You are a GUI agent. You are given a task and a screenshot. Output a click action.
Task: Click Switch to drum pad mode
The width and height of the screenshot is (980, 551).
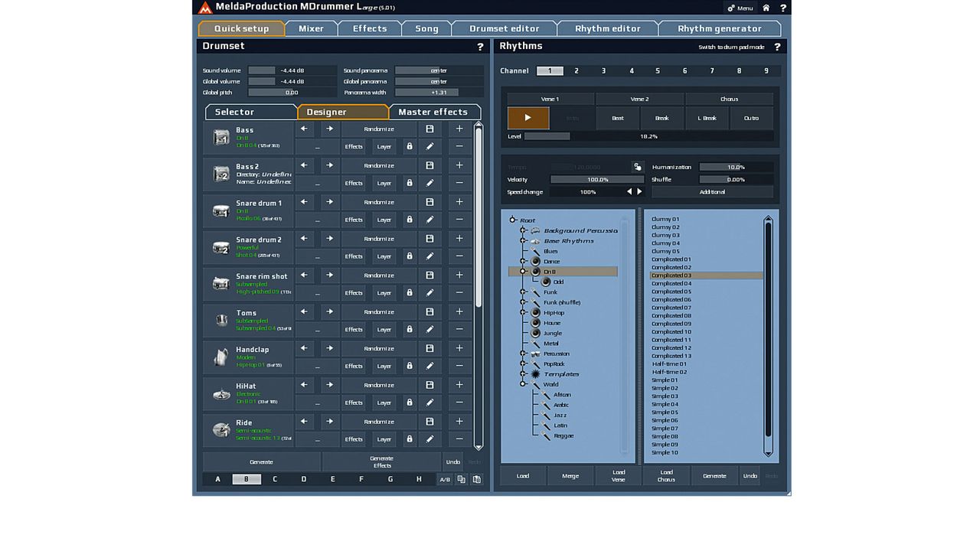pyautogui.click(x=731, y=47)
